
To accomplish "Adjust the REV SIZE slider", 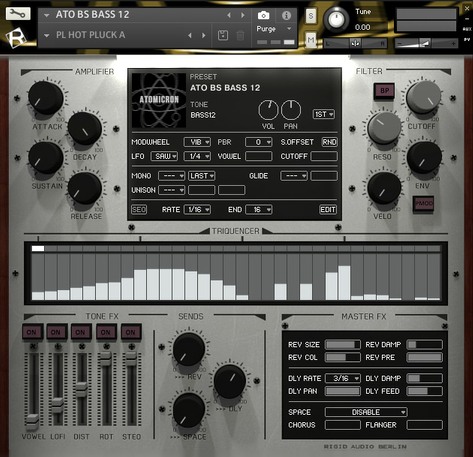I will click(x=342, y=345).
